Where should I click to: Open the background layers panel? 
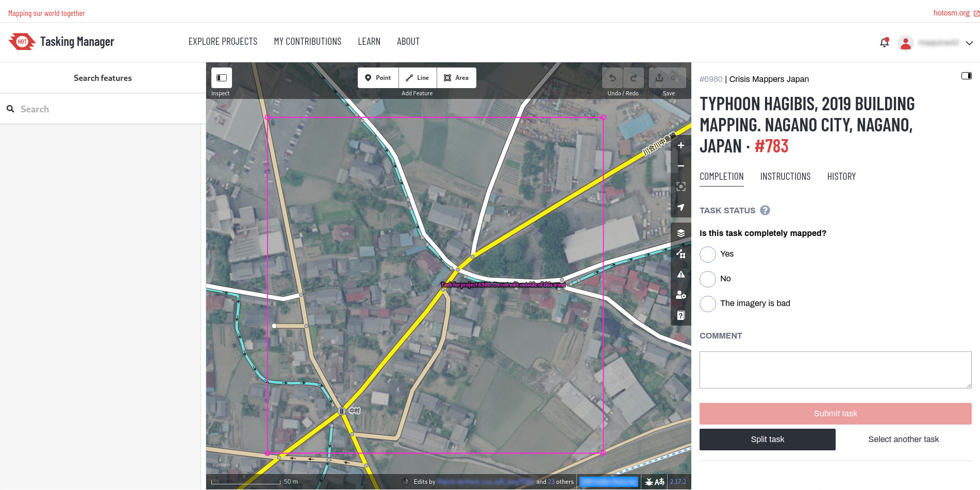[680, 232]
